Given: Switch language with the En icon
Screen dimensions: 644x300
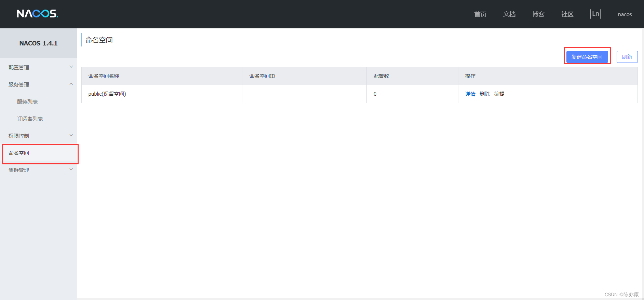Looking at the screenshot, I should (x=595, y=14).
